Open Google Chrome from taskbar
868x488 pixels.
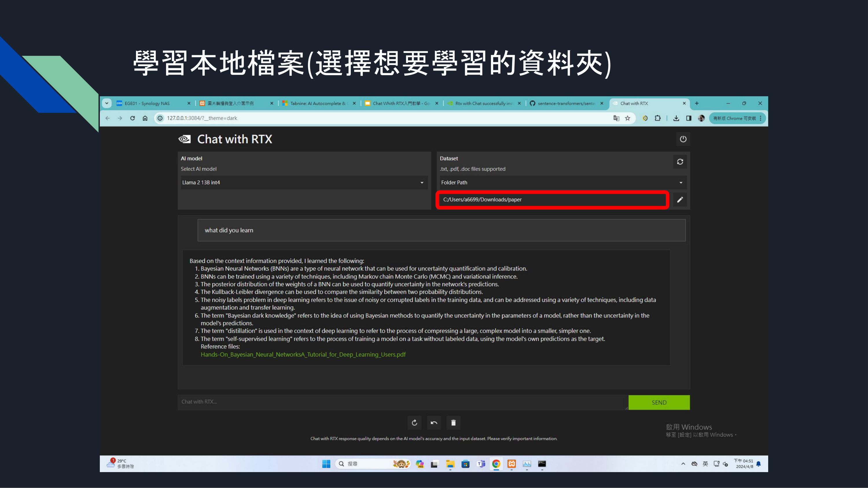(x=496, y=464)
